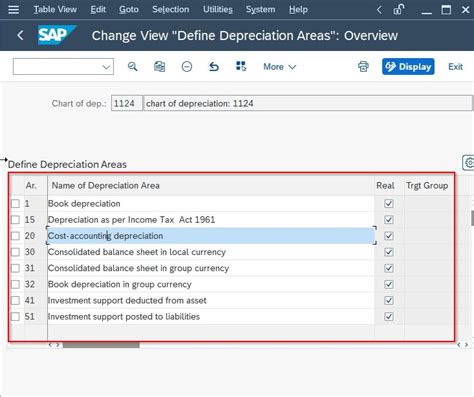
Task: Expand the command field dropdown
Action: pos(106,67)
